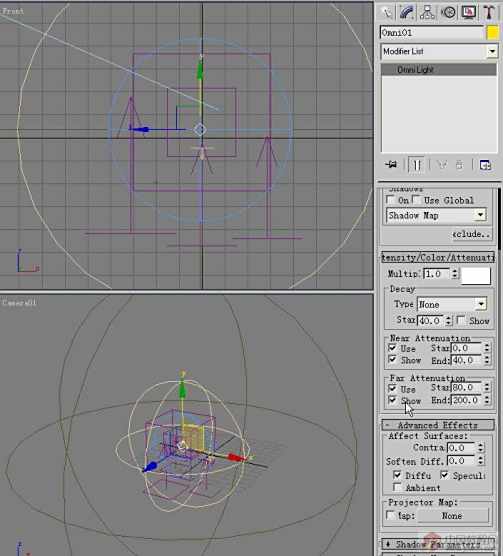Click Far Attenuation Start spinner
The height and width of the screenshot is (556, 503).
pos(487,388)
